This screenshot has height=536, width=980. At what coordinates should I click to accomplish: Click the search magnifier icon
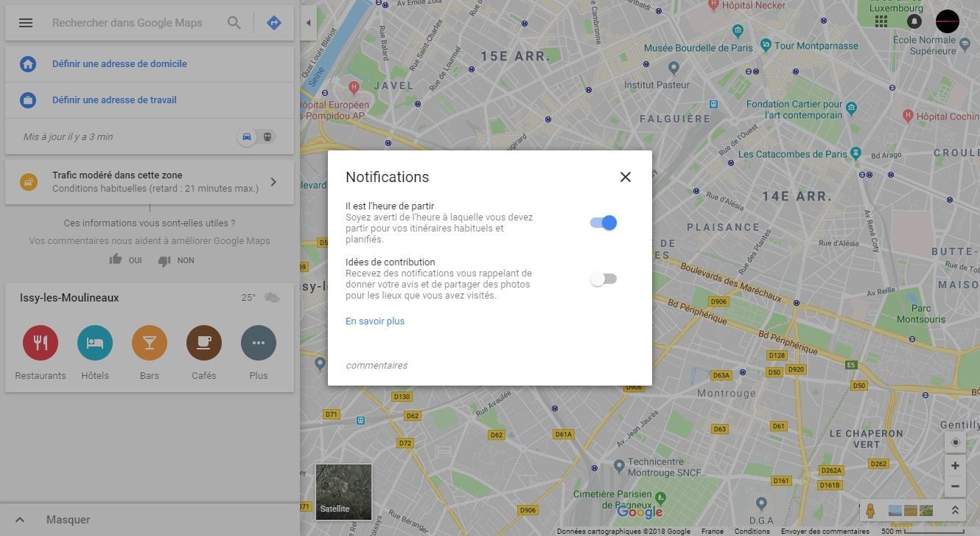click(x=234, y=23)
